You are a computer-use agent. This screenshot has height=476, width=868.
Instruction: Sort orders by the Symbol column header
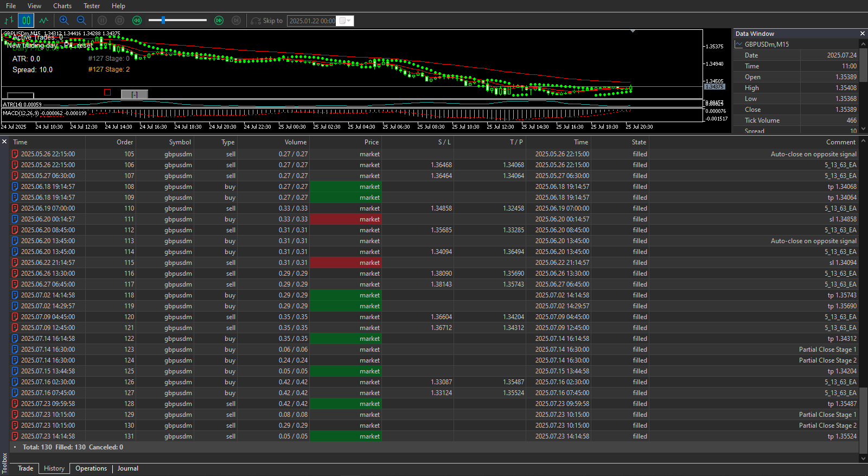[x=165, y=142]
